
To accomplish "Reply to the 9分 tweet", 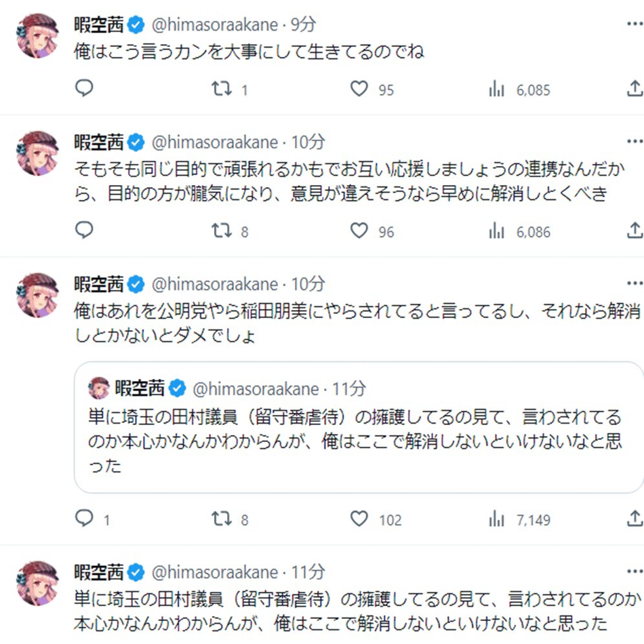I will (x=84, y=89).
